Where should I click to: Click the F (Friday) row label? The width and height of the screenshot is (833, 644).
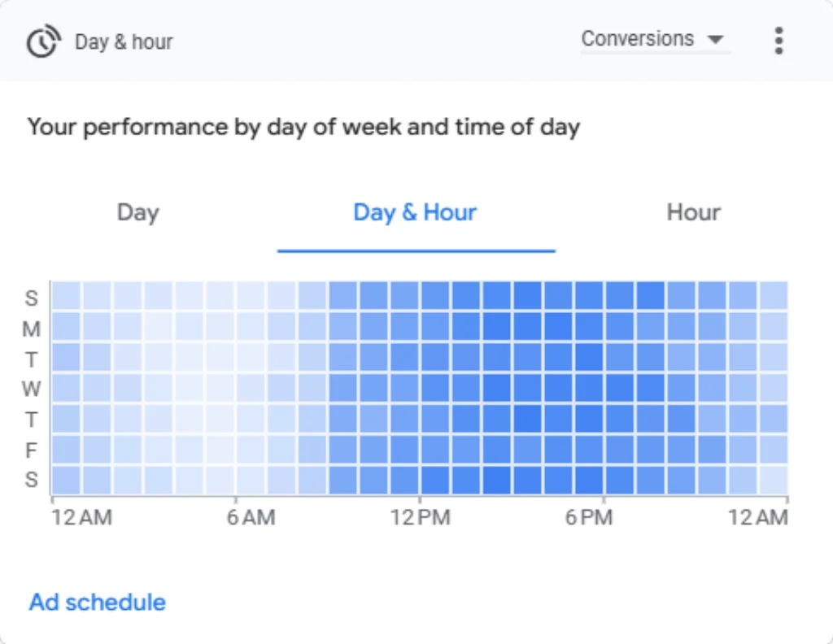coord(32,450)
